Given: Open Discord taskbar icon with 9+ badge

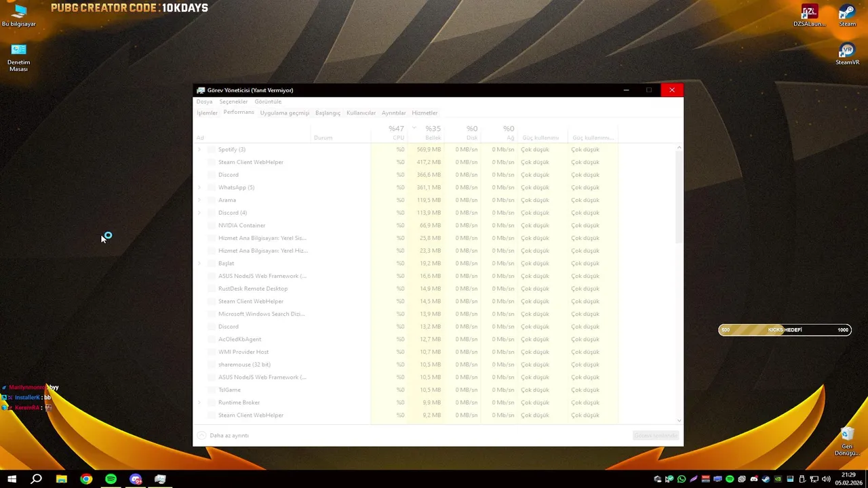Looking at the screenshot, I should [136, 479].
